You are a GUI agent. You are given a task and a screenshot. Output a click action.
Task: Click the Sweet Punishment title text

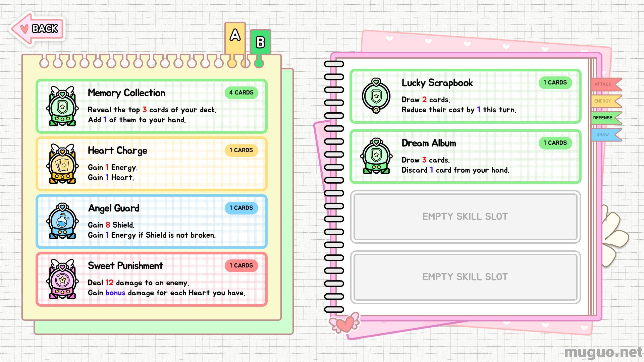point(125,266)
